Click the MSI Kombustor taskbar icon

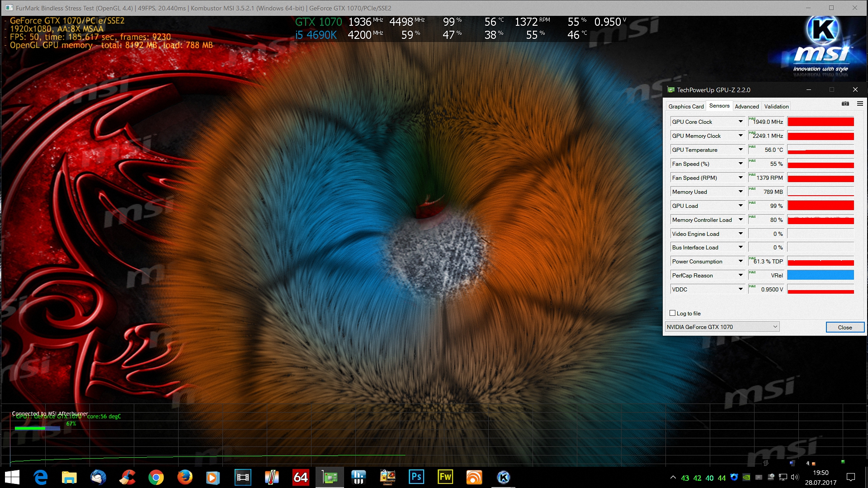click(x=503, y=477)
